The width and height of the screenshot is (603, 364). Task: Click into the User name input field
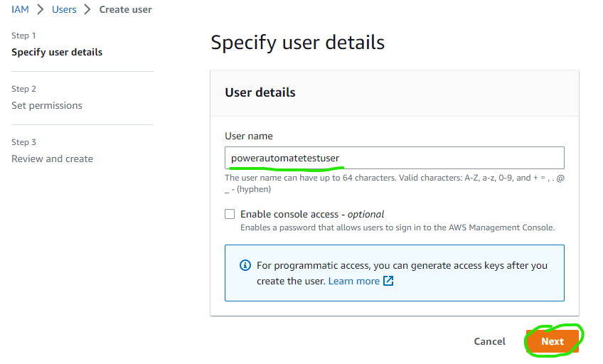point(394,158)
